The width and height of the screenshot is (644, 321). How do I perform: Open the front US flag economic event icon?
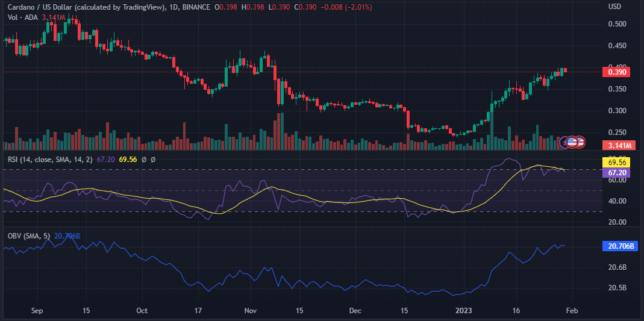(x=572, y=143)
